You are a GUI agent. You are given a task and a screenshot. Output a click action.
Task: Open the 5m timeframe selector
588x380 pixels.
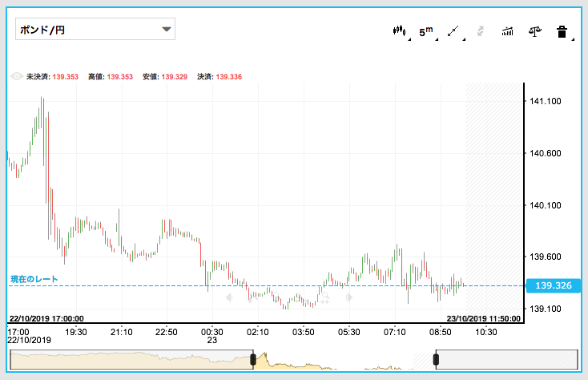click(x=427, y=32)
